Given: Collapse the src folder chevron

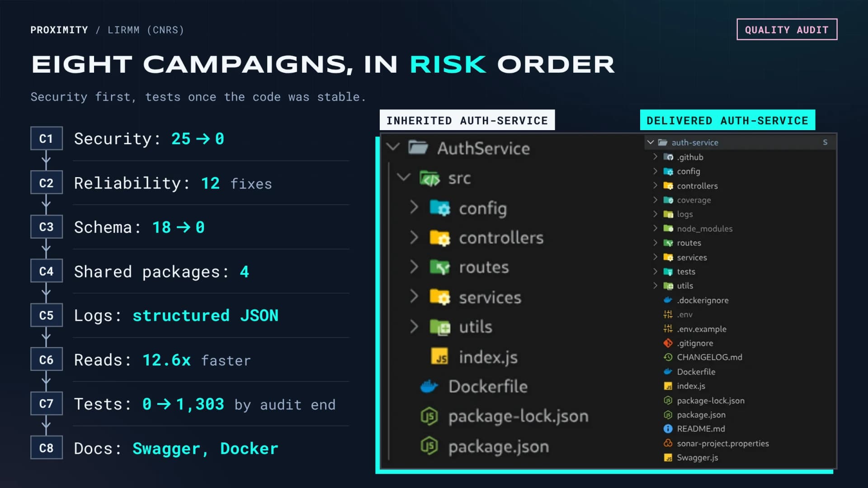Looking at the screenshot, I should [403, 177].
